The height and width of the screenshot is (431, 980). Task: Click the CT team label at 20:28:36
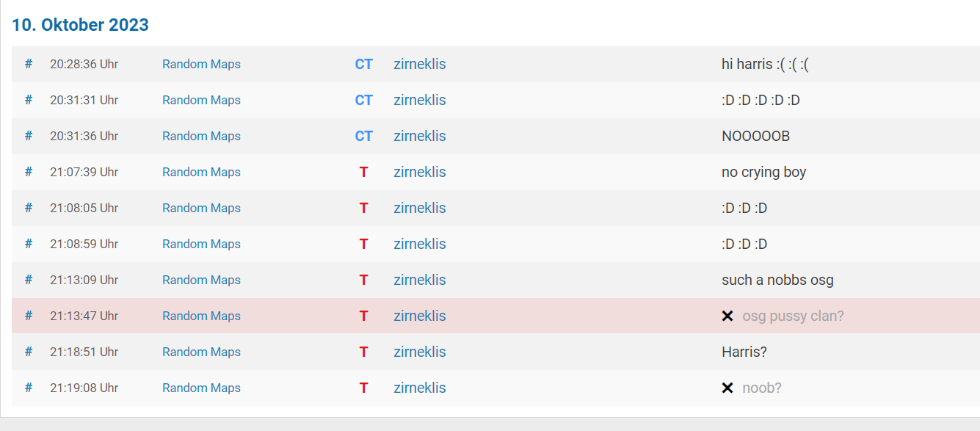[x=364, y=64]
